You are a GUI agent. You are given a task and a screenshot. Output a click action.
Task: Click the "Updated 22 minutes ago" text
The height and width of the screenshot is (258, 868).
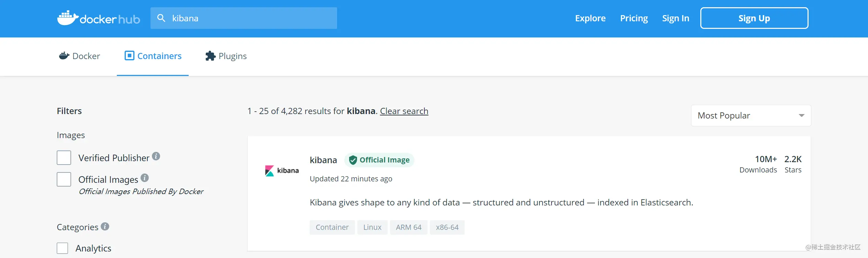point(351,179)
